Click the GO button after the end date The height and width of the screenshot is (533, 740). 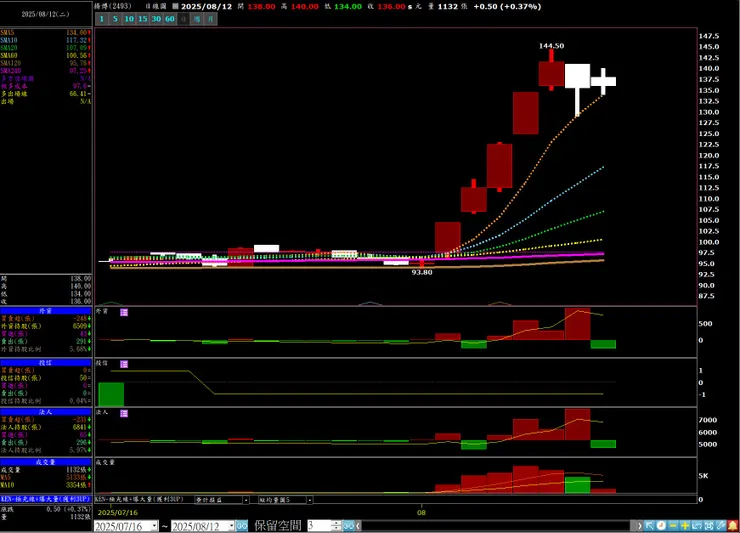coord(242,525)
